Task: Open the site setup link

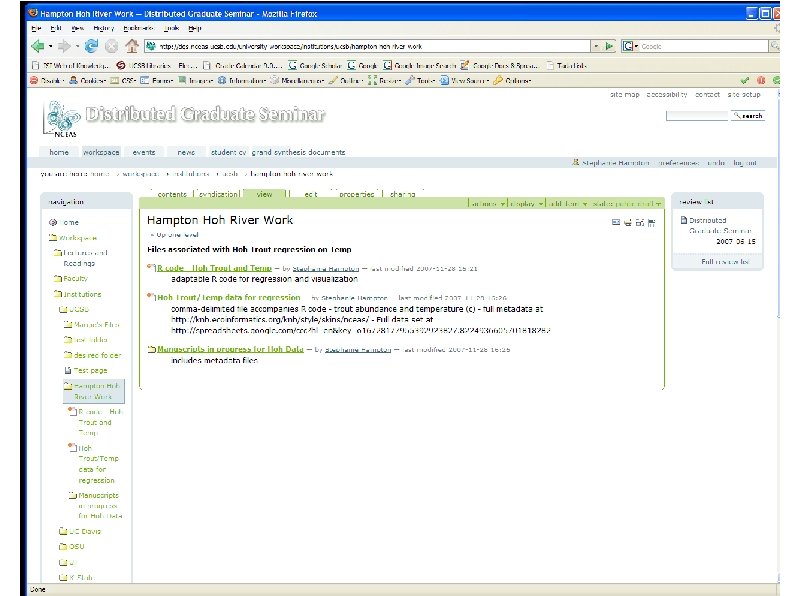Action: (x=744, y=95)
